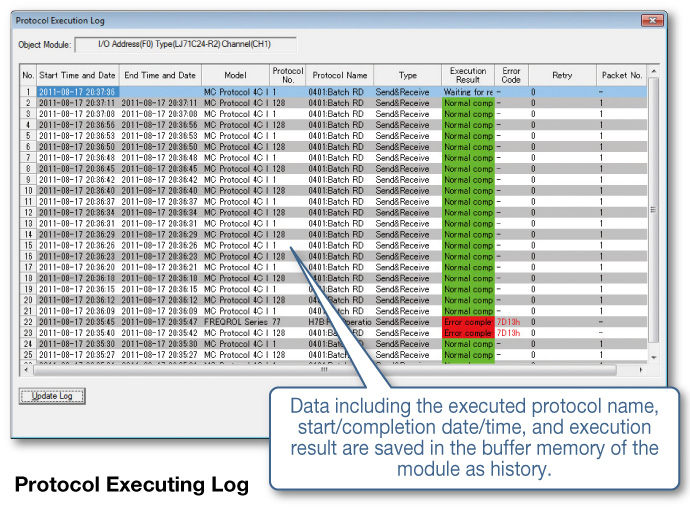This screenshot has height=510, width=690.
Task: Click the Packet No. column header
Action: tap(622, 75)
